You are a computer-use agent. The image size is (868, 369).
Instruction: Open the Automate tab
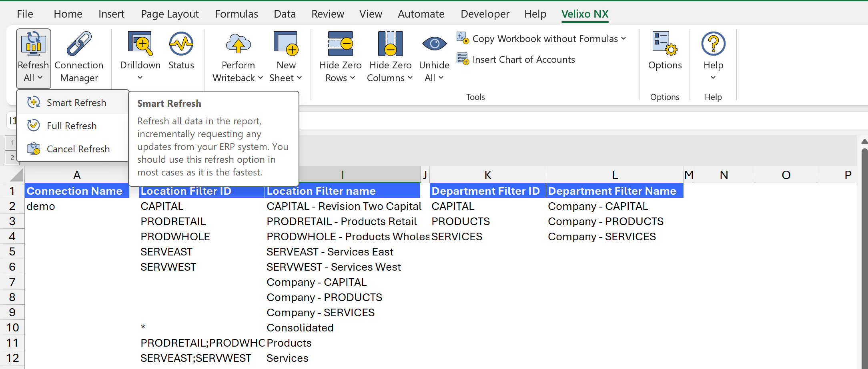click(421, 14)
